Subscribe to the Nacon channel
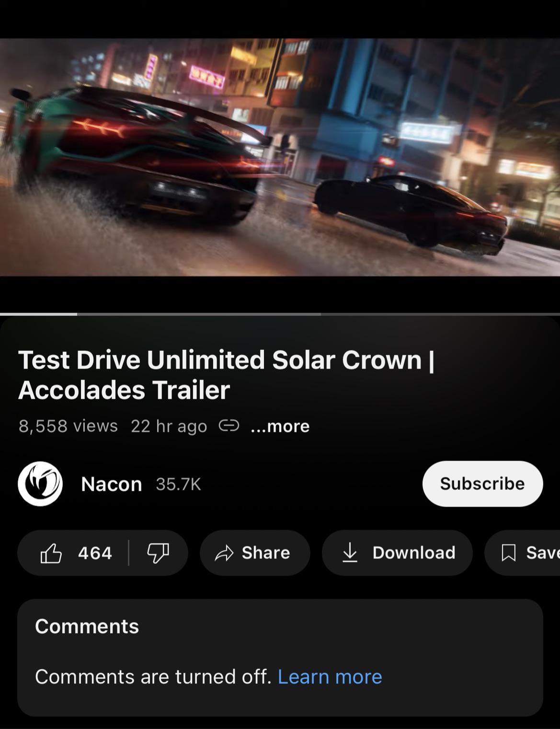This screenshot has width=560, height=729. click(482, 484)
